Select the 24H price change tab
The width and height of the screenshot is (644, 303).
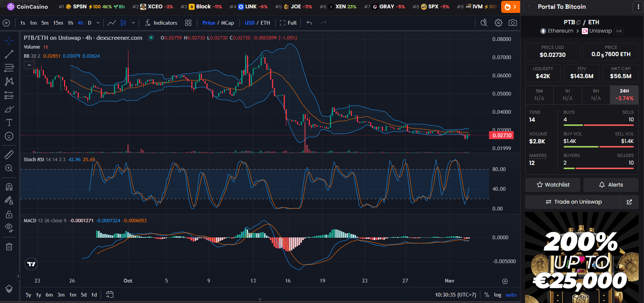(x=624, y=95)
